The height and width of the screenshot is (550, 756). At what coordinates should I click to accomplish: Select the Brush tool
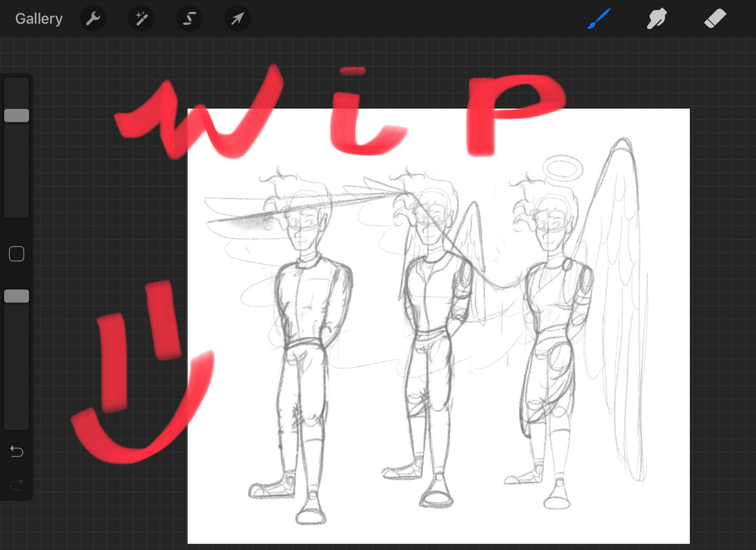coord(599,19)
